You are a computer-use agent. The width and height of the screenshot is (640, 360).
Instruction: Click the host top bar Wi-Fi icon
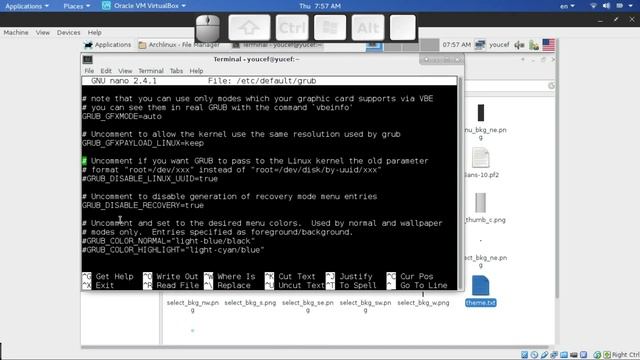pos(593,6)
